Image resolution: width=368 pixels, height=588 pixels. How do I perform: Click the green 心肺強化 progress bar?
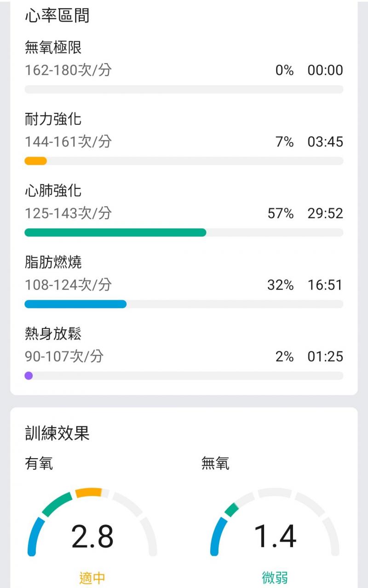[x=115, y=233]
